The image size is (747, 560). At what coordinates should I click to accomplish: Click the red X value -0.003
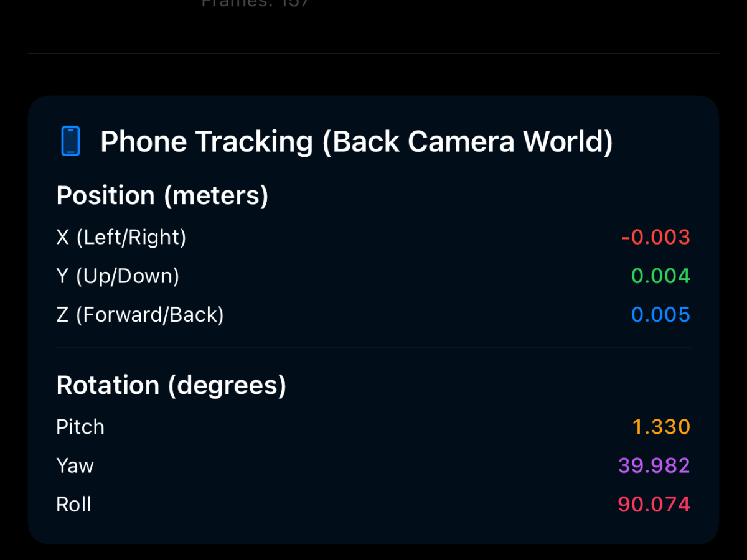[655, 237]
